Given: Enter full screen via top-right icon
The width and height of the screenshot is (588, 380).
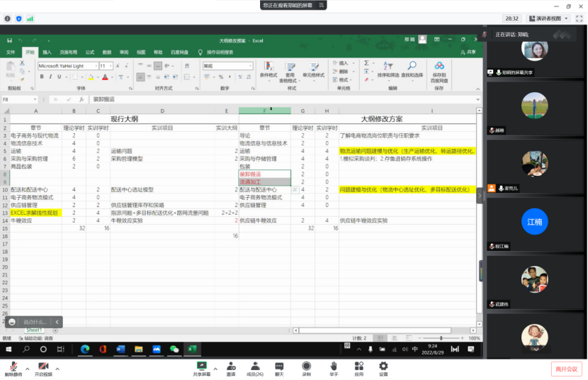Looking at the screenshot, I should pyautogui.click(x=579, y=18).
